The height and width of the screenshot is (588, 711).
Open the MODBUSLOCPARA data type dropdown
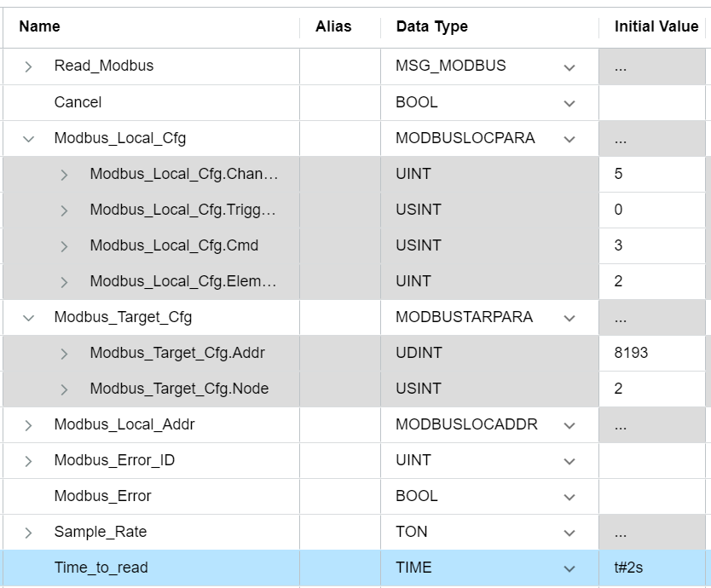coord(569,139)
